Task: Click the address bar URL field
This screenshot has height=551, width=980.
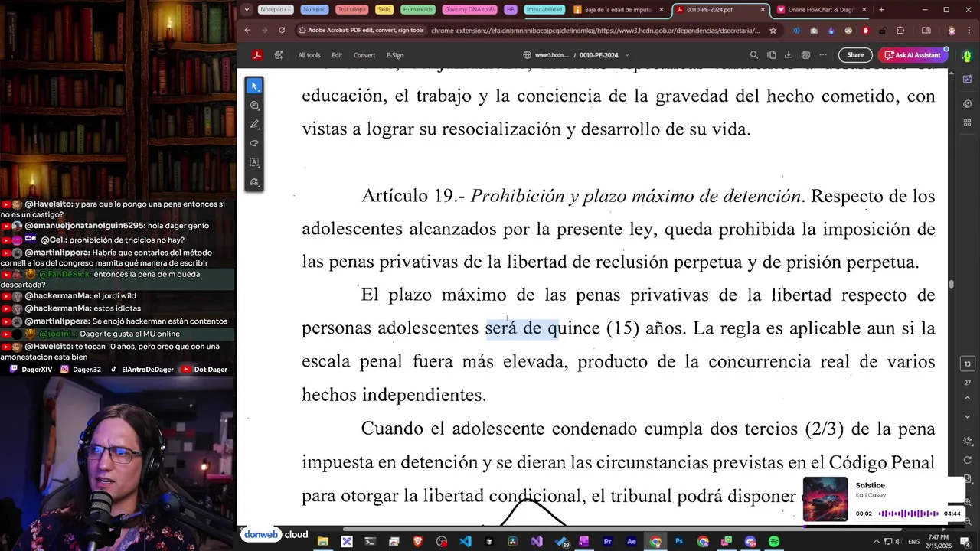Action: [x=594, y=31]
